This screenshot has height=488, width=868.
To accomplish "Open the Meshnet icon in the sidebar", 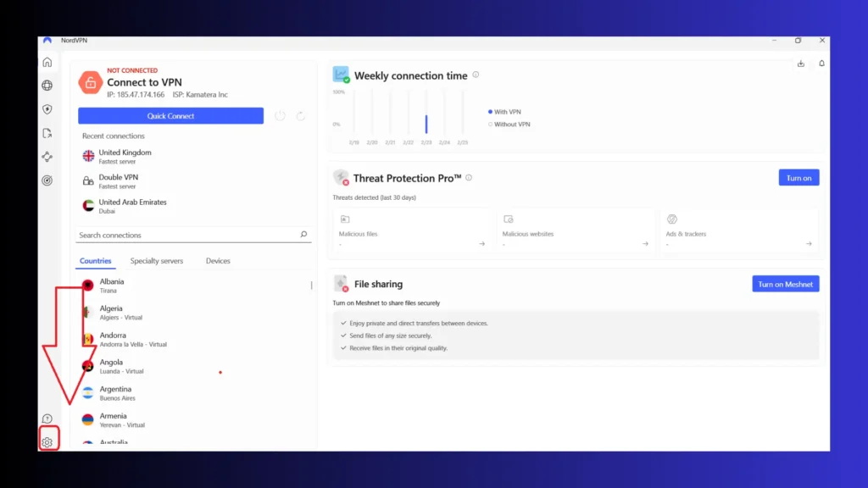I will tap(47, 157).
